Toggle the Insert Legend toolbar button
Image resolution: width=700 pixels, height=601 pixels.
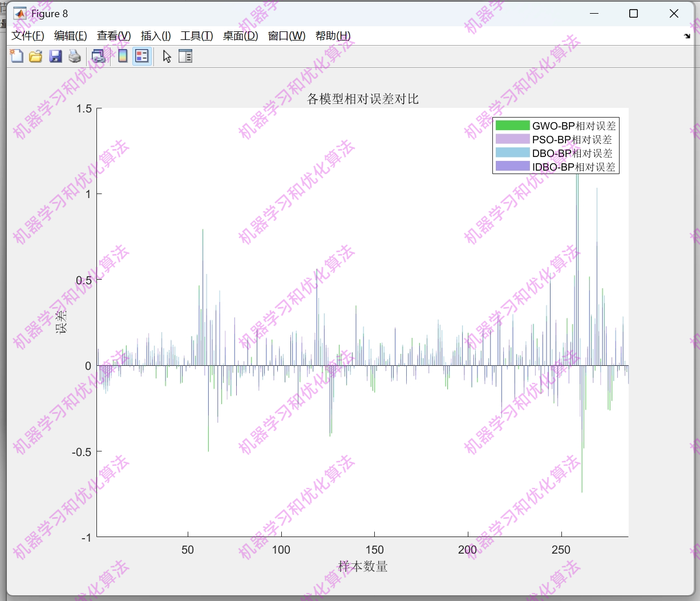click(142, 56)
